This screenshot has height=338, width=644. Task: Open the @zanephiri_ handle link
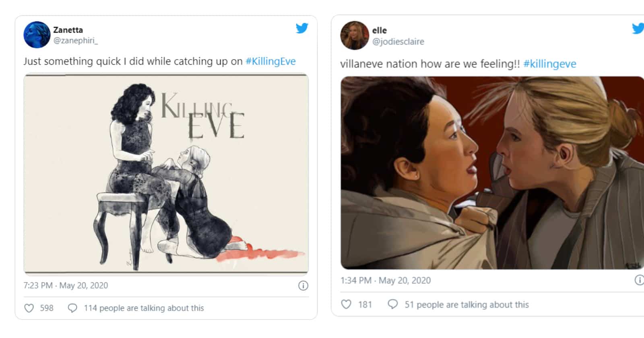[x=75, y=41]
